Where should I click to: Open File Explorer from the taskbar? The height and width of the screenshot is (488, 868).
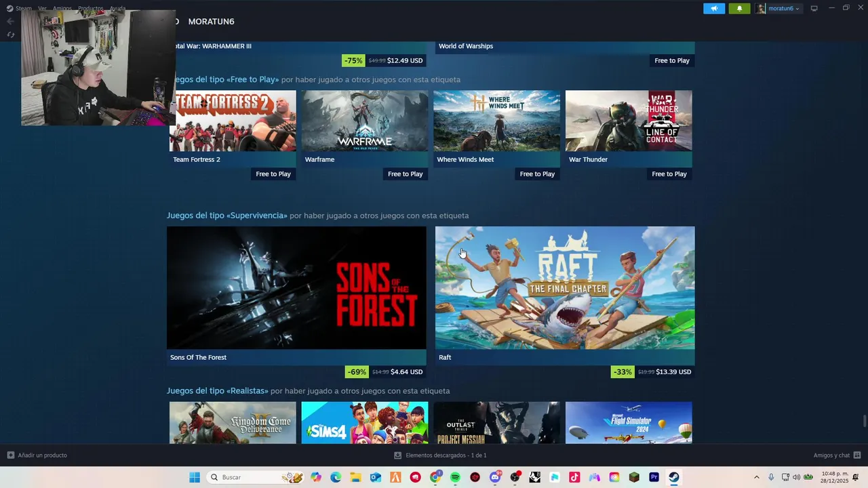pos(355,477)
